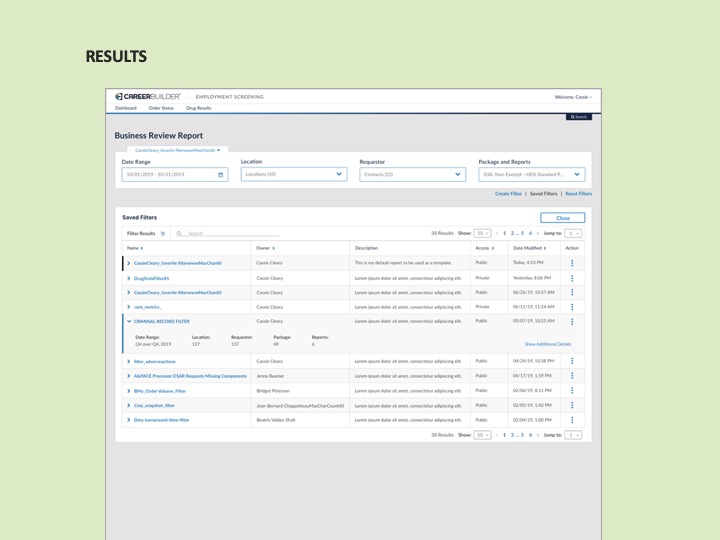
Task: Open action menu for Cmy_snapshot_filter row
Action: click(572, 405)
